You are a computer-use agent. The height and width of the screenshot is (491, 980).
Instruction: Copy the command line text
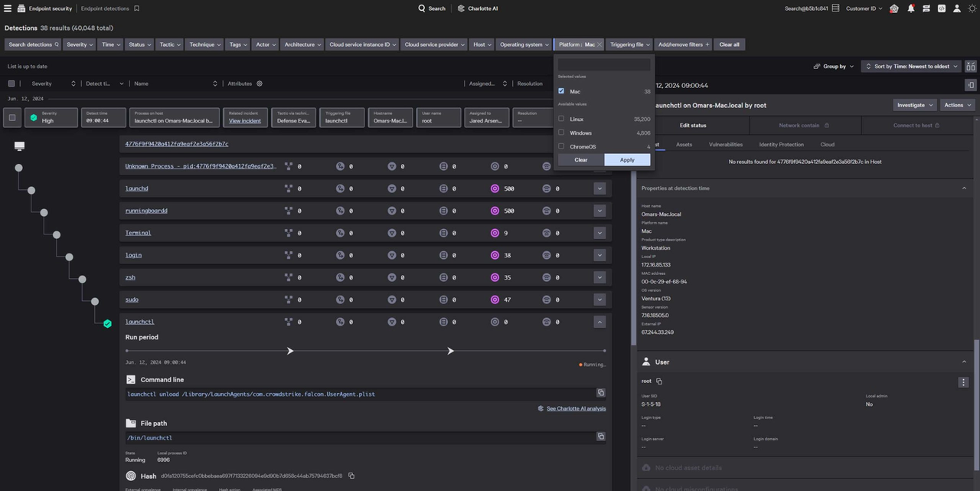coord(601,393)
